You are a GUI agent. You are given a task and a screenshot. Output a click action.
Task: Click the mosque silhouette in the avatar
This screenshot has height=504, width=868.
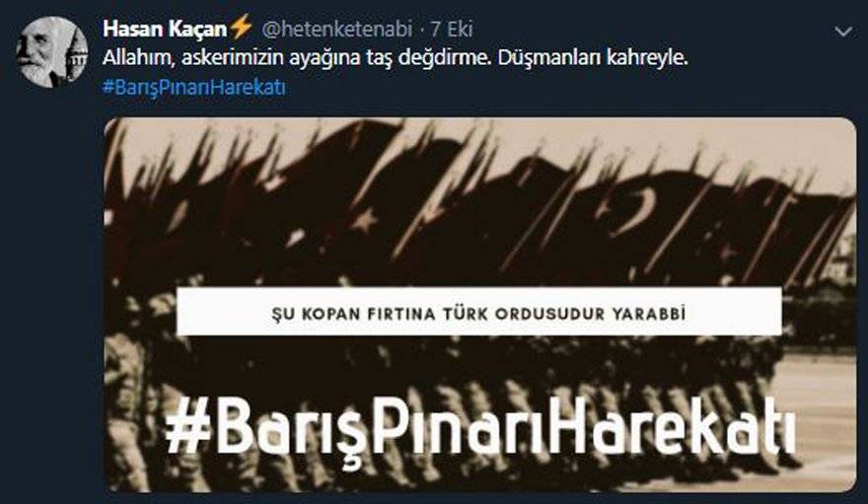click(x=76, y=57)
